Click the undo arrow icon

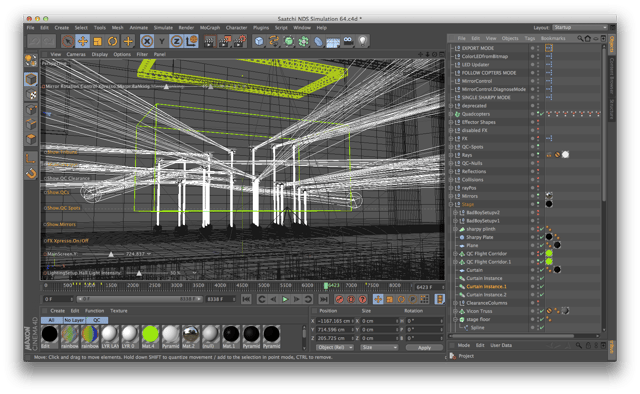point(34,41)
